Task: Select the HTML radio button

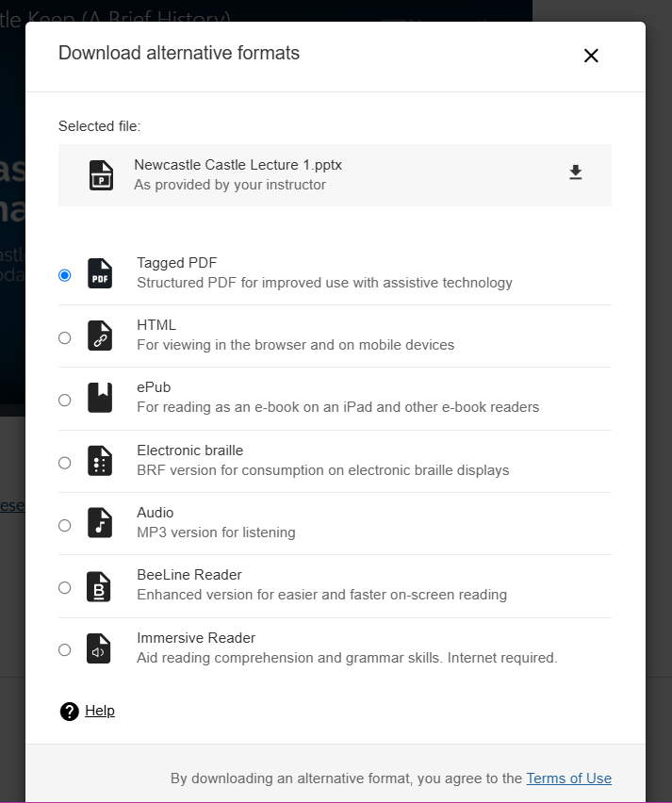Action: [64, 337]
